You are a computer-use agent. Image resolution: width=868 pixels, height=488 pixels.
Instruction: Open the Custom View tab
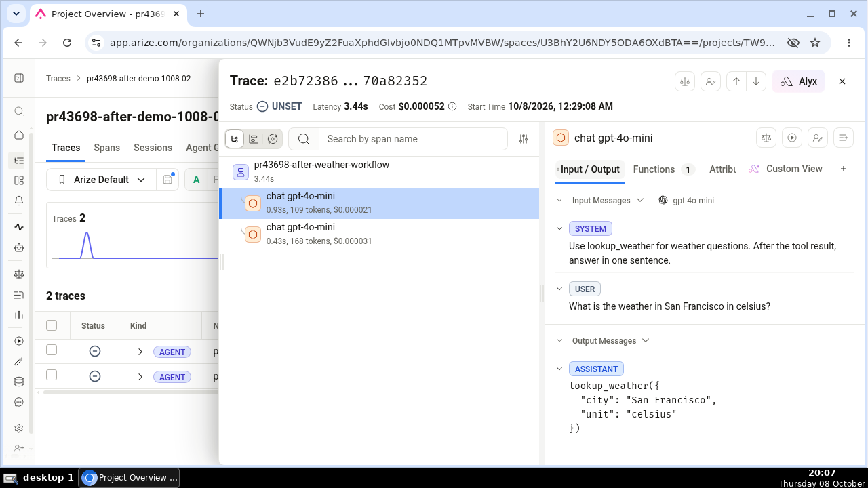[x=786, y=169]
